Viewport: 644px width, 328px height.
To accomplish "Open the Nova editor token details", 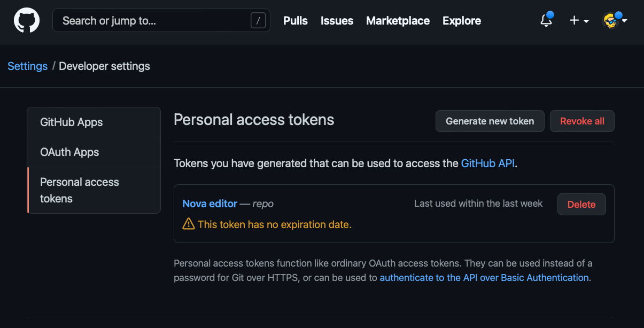I will (x=210, y=204).
